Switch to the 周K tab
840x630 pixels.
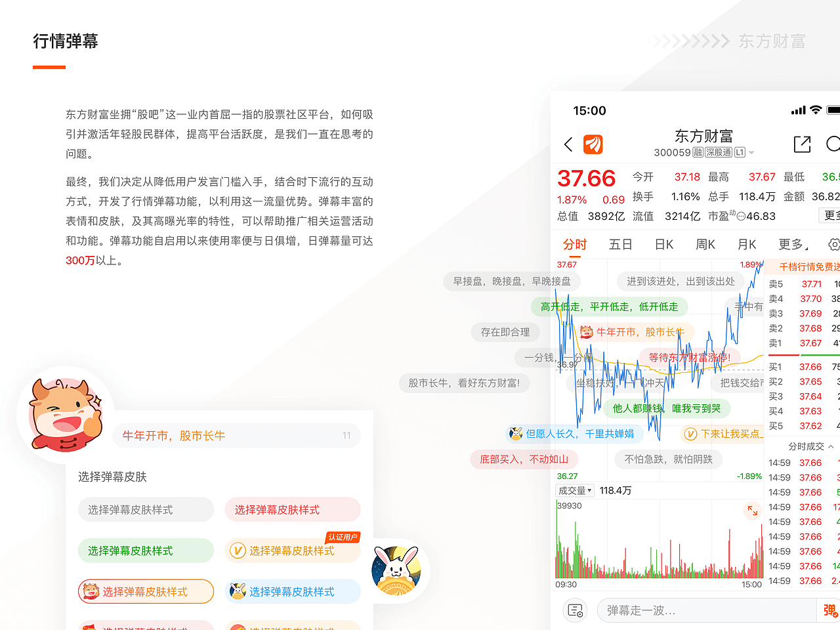(705, 244)
